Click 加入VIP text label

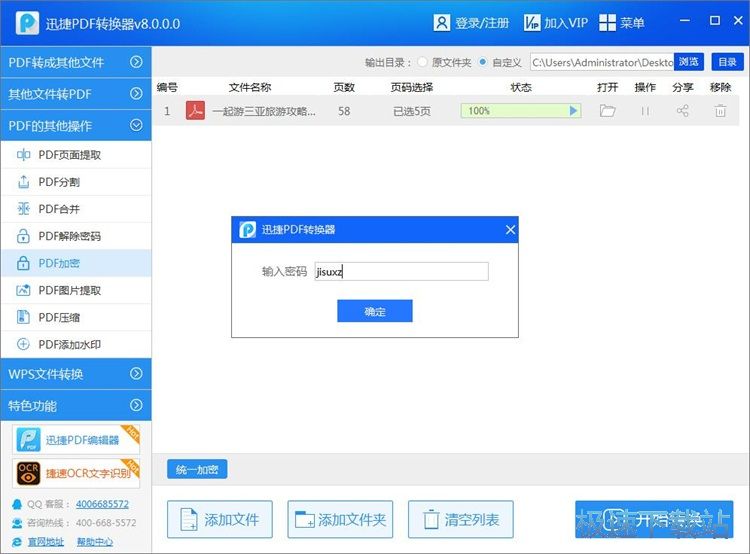(x=566, y=23)
